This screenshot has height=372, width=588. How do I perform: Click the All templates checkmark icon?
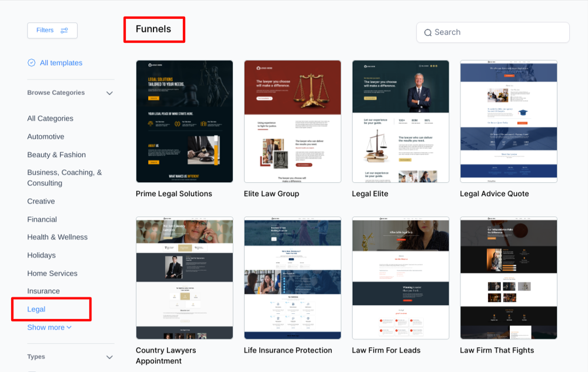[x=32, y=62]
